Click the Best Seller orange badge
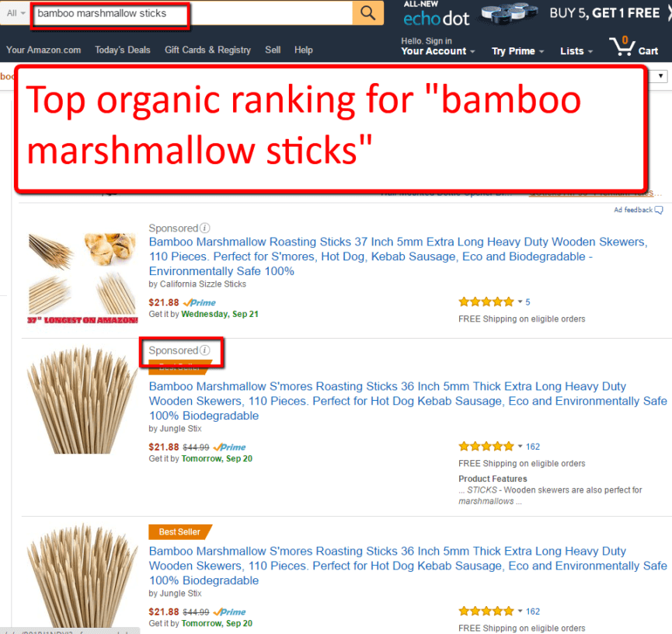The image size is (672, 634). [x=180, y=531]
